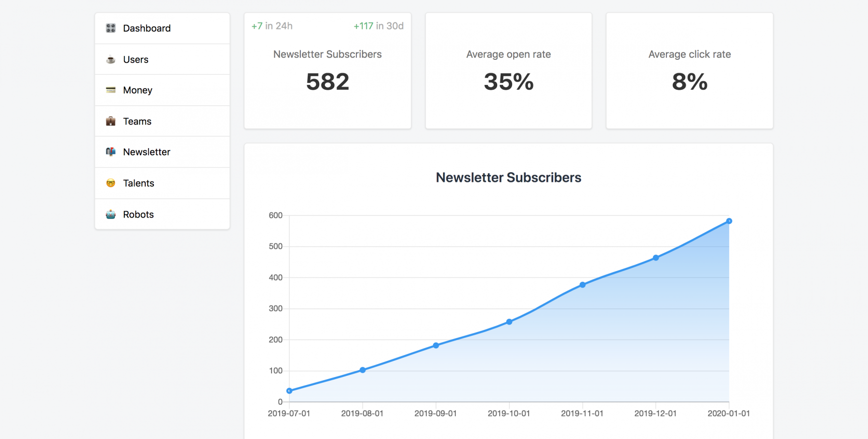Image resolution: width=868 pixels, height=439 pixels.
Task: Open the Dashboard menu item
Action: click(x=147, y=28)
